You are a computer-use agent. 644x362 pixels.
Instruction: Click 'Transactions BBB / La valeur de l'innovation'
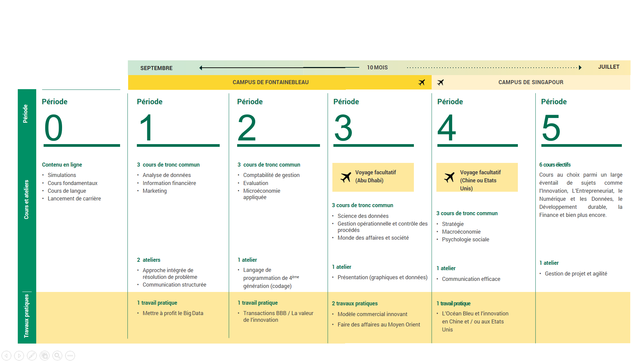(278, 316)
